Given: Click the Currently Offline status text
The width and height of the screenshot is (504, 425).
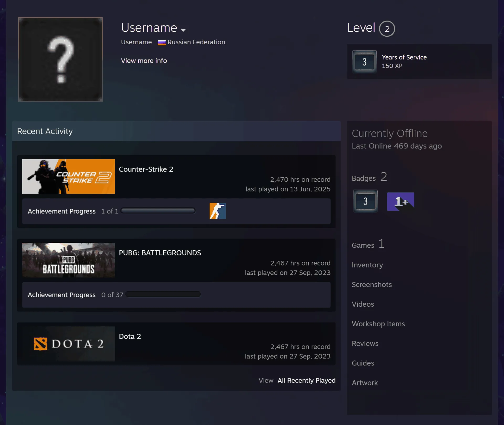Looking at the screenshot, I should (x=390, y=133).
